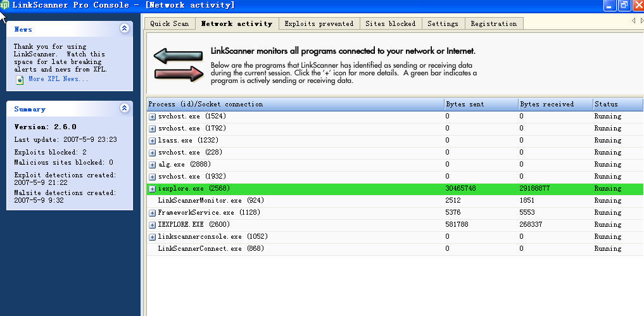Select the Network activity tab
Viewport: 644px width, 316px height.
[x=237, y=23]
